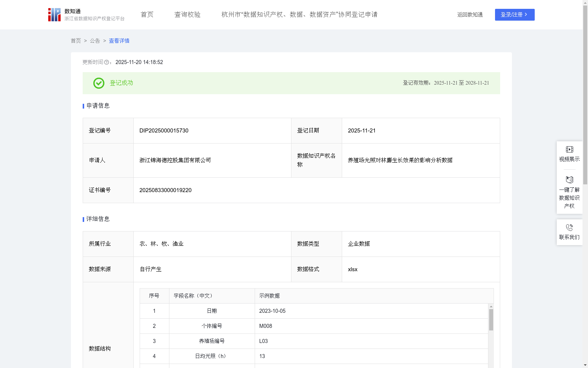The image size is (588, 368).
Task: Click the 日均光照（h） field name
Action: pos(212,356)
